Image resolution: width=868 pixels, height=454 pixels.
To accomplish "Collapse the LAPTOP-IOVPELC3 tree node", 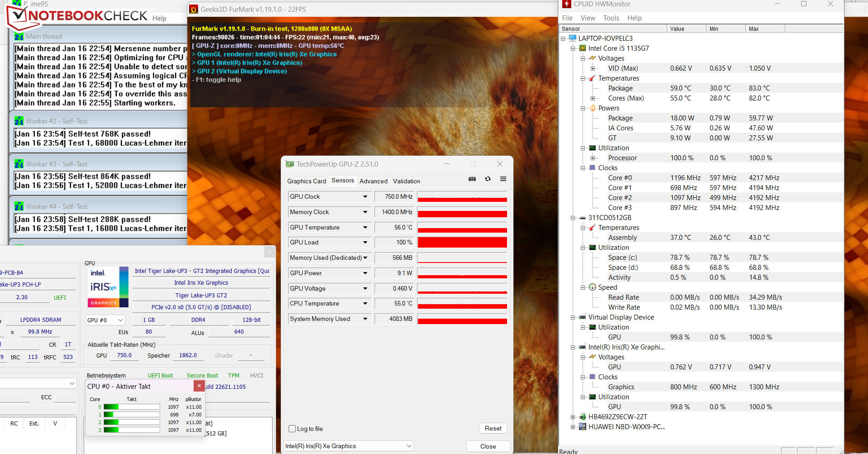I will pos(563,38).
